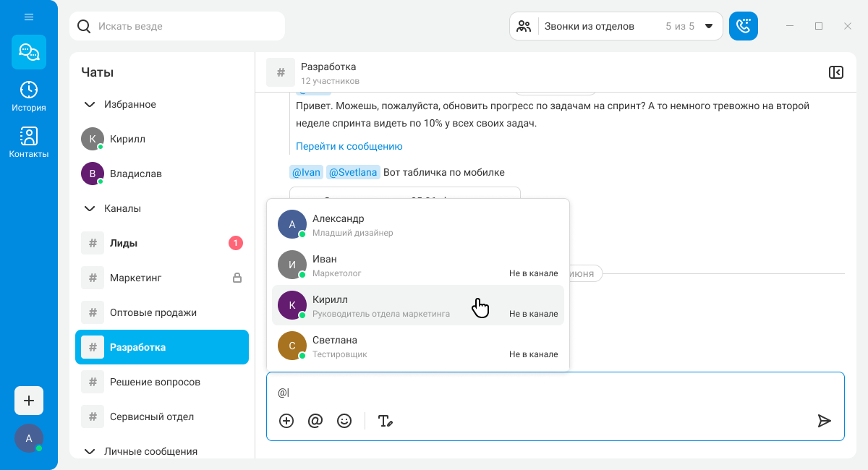Screen dimensions: 868x470
Task: Collapse the Каналы section
Action: point(90,208)
